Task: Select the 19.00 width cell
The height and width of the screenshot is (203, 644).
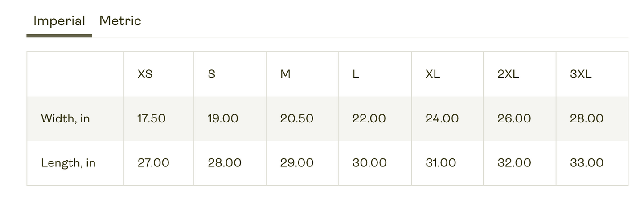Action: (230, 118)
